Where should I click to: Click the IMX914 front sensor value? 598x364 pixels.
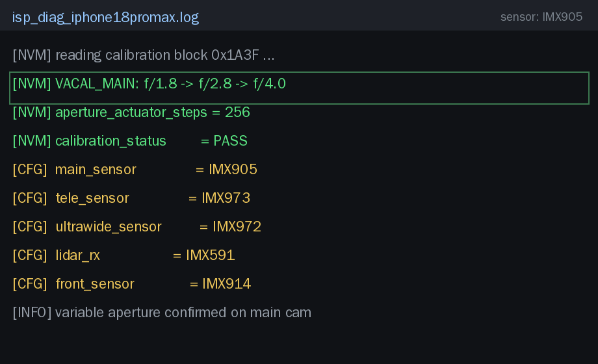(227, 284)
